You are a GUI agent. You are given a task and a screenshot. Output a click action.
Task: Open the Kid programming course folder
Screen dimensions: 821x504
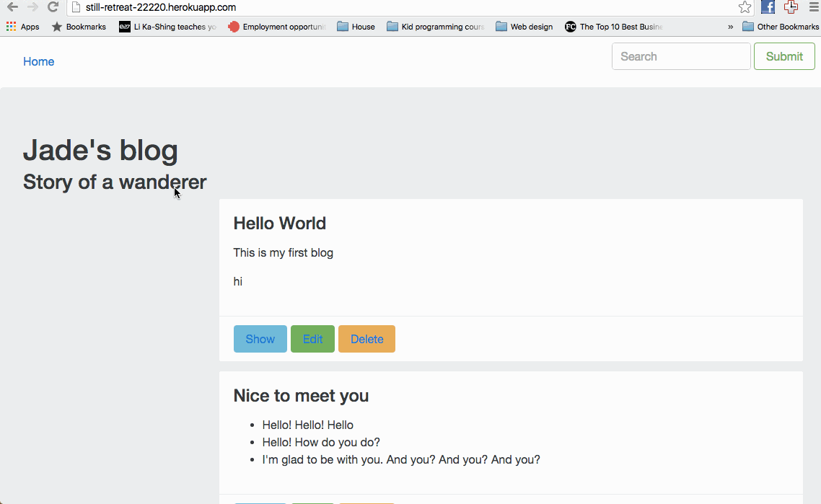[x=436, y=27]
